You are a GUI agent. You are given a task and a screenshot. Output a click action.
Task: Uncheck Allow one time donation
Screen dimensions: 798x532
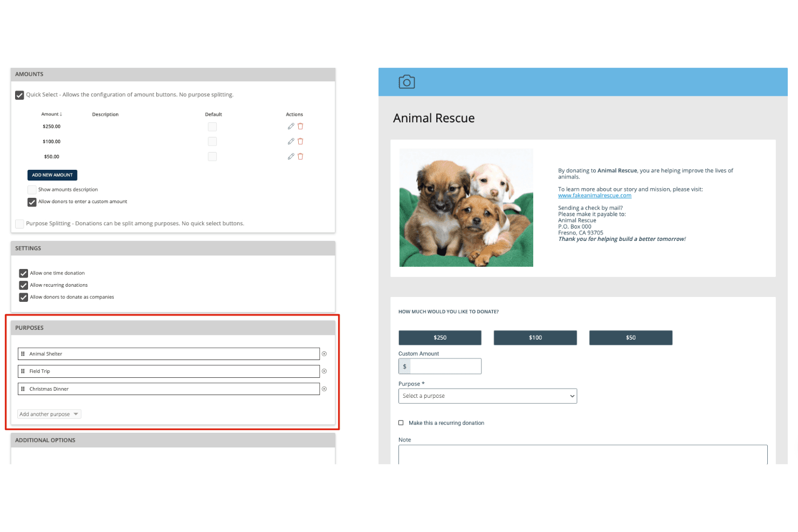23,273
